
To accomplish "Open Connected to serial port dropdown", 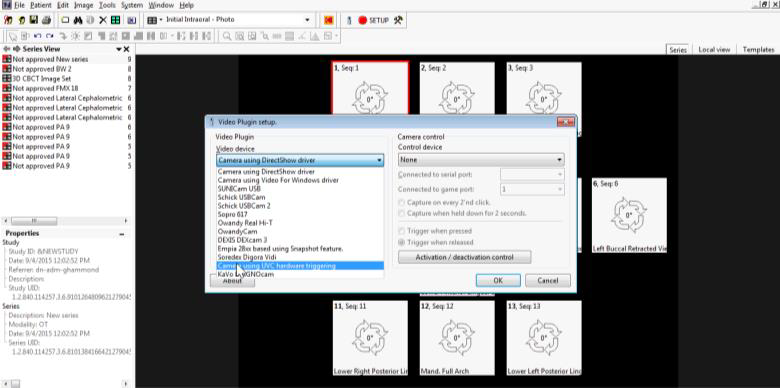I will 532,175.
